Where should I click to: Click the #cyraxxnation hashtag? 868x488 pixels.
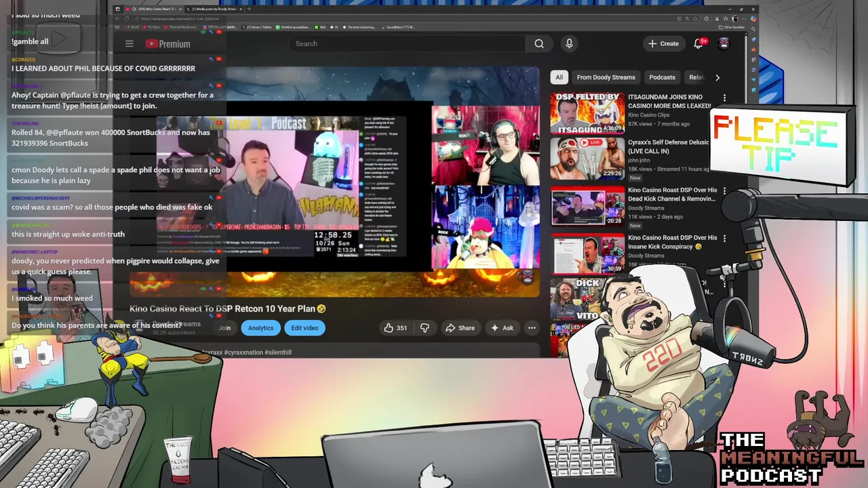243,352
